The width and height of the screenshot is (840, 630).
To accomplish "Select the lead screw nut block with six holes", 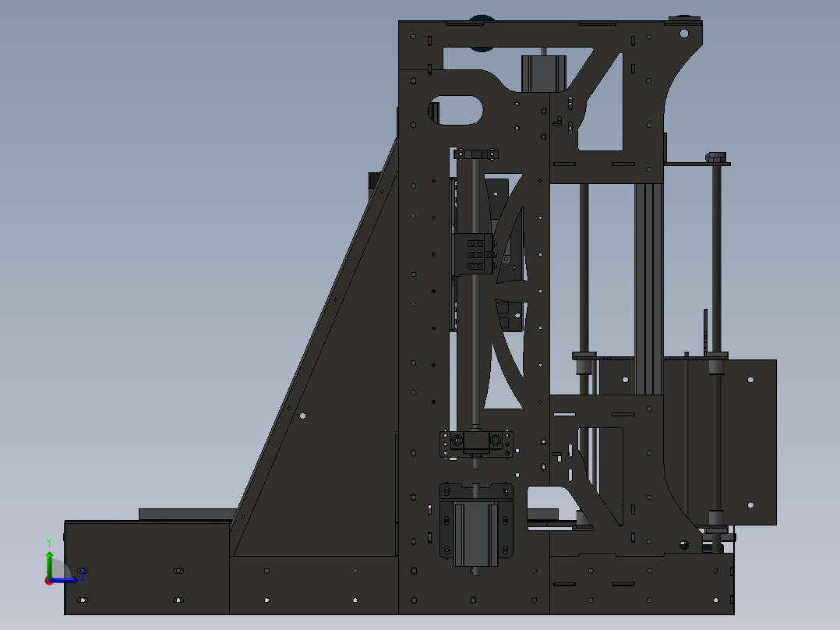I will (x=474, y=255).
